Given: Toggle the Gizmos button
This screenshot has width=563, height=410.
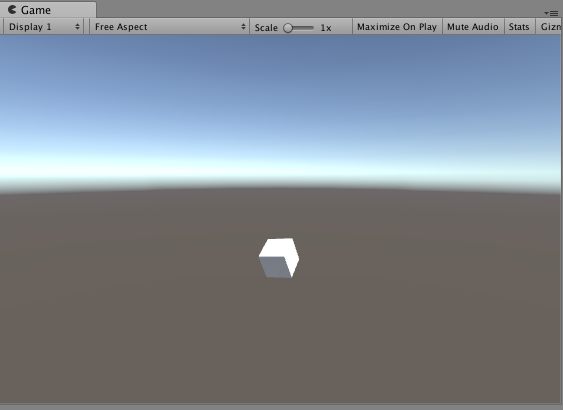Looking at the screenshot, I should pos(549,27).
